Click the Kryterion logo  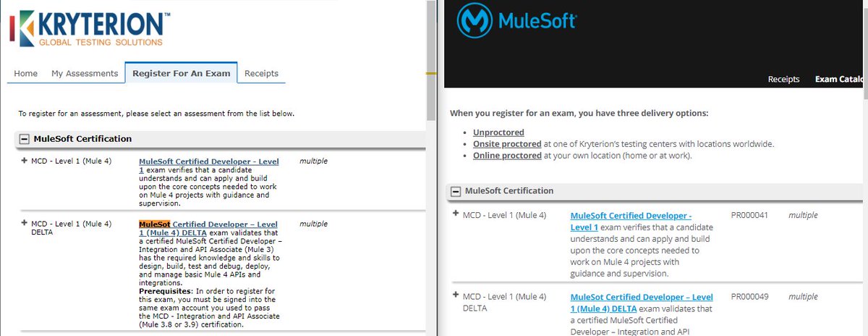90,28
